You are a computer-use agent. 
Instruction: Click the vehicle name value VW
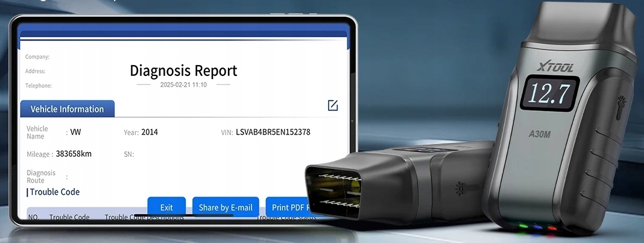click(x=76, y=132)
